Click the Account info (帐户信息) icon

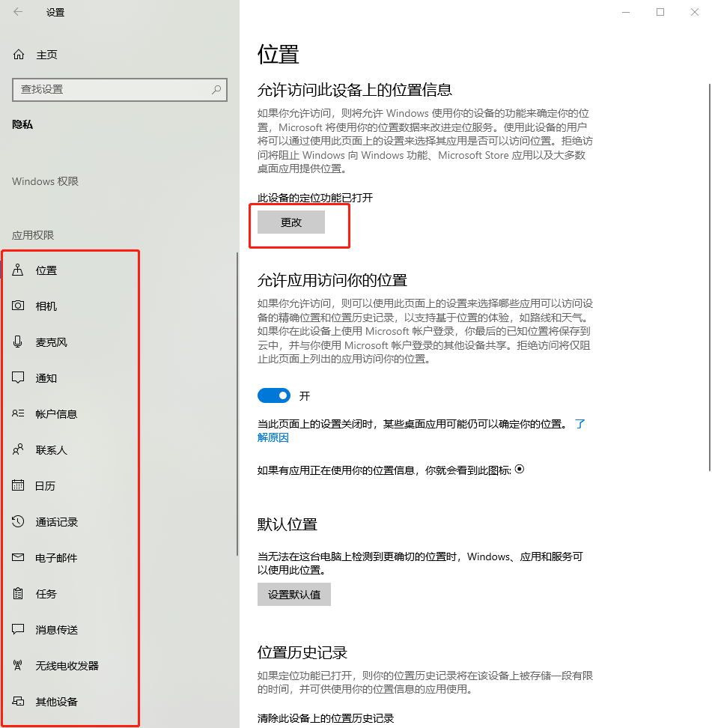point(19,414)
